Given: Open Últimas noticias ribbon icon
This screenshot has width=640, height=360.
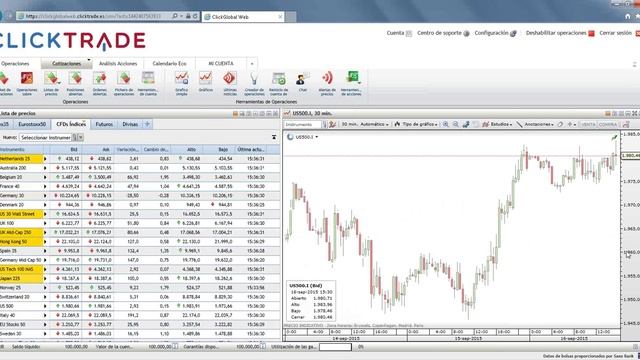Looking at the screenshot, I should 230,83.
